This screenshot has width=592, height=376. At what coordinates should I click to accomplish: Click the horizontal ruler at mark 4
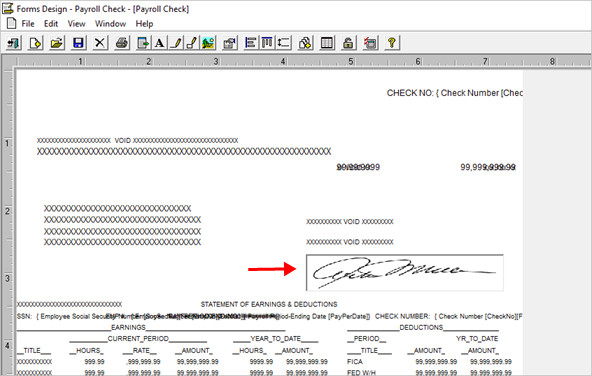point(283,61)
